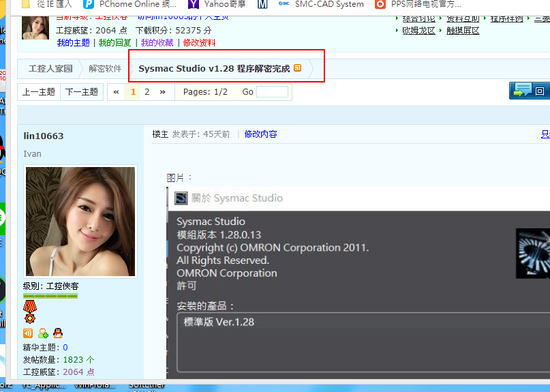Click the RSS feed icon beside thread title

pos(298,68)
